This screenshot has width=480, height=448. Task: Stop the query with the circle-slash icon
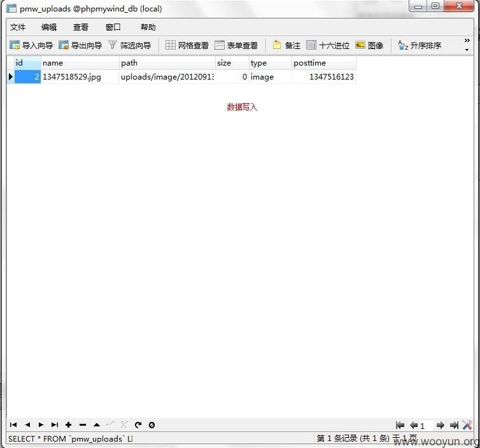pos(152,424)
